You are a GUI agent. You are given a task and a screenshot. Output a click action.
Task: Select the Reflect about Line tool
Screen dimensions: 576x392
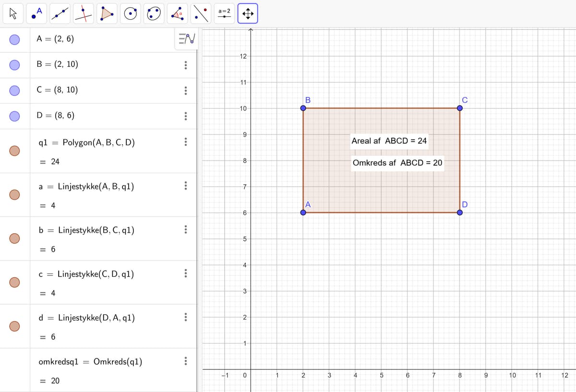[x=200, y=13]
